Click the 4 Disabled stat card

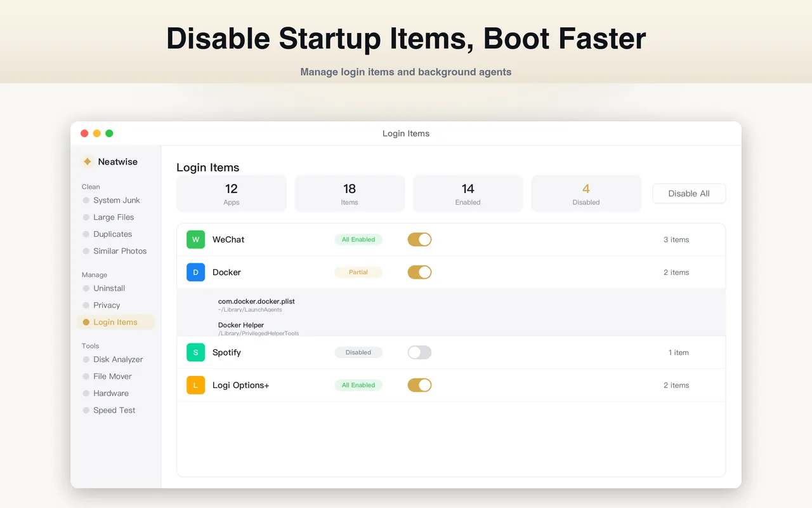pyautogui.click(x=586, y=194)
